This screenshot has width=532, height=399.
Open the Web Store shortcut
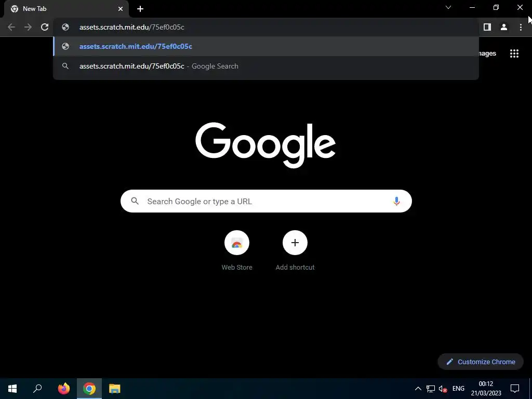[237, 251]
